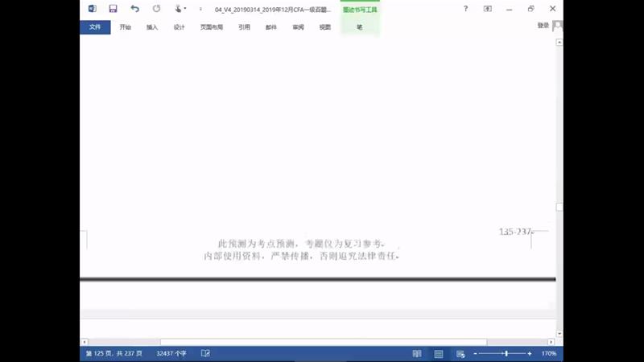Viewport: 644px width, 362px height.
Task: Click the document title in the title bar
Action: tap(273, 10)
